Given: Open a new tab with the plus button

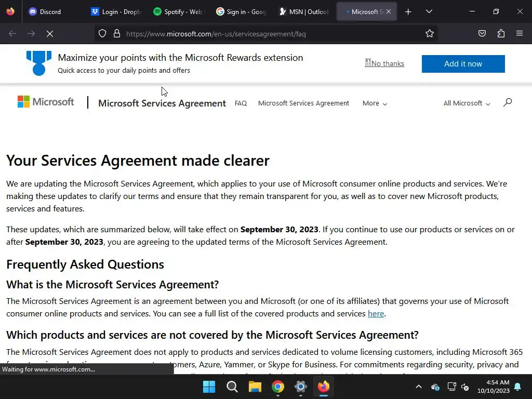Looking at the screenshot, I should tap(408, 12).
